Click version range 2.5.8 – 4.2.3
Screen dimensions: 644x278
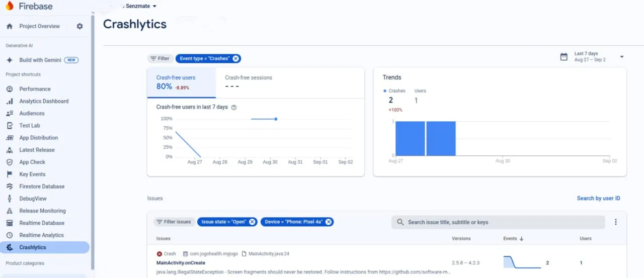[x=465, y=263]
